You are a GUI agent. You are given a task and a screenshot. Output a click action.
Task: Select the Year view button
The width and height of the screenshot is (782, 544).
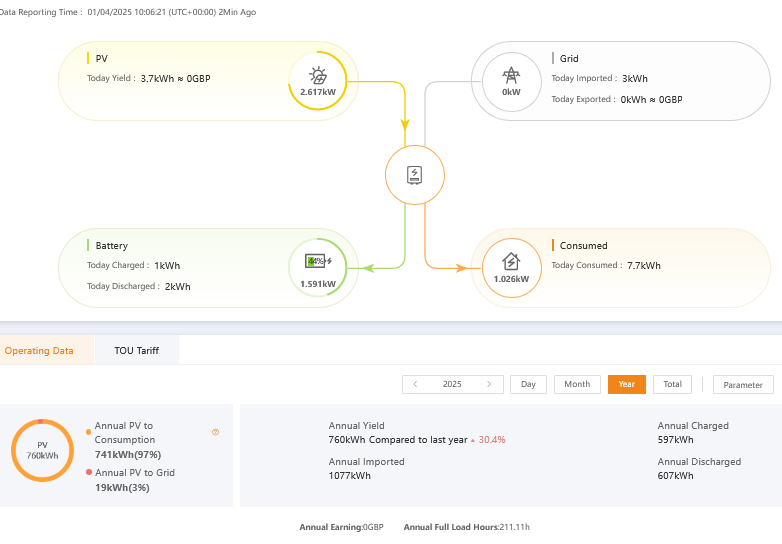pyautogui.click(x=627, y=384)
